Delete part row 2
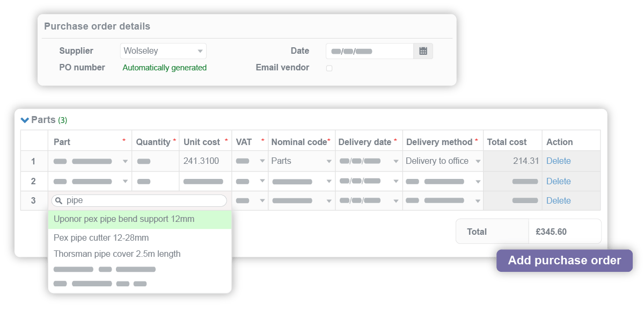Screen dimensions: 644x310 click(x=559, y=181)
